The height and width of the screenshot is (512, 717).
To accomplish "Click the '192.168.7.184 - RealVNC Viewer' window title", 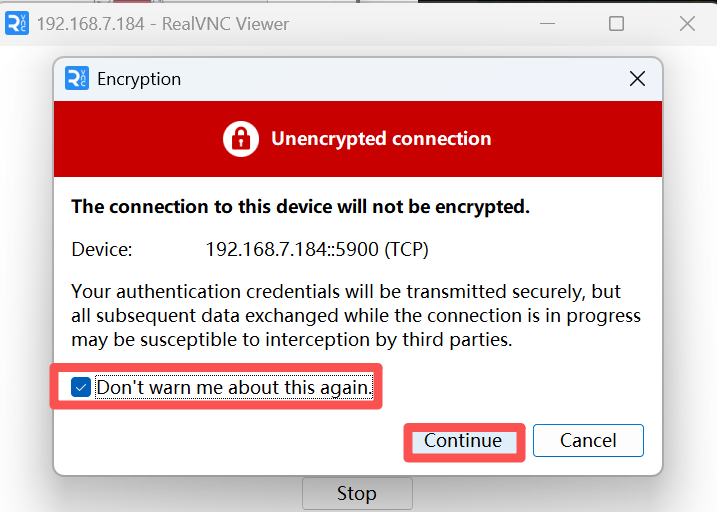I will tap(162, 24).
